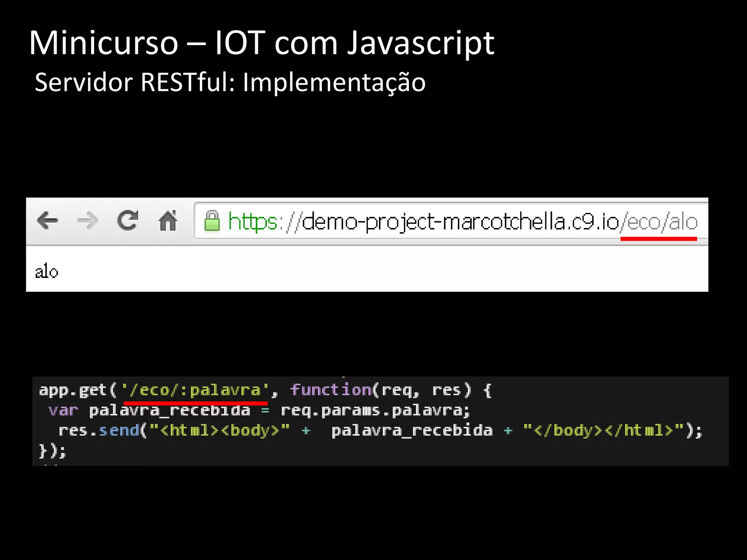Viewport: 747px width, 560px height.
Task: Go to the home page icon
Action: (168, 220)
